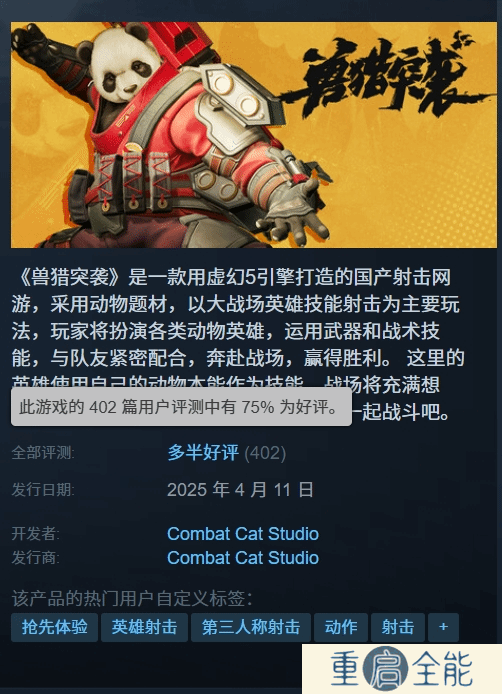Click the 发行日期 label
The height and width of the screenshot is (694, 502).
pyautogui.click(x=43, y=490)
